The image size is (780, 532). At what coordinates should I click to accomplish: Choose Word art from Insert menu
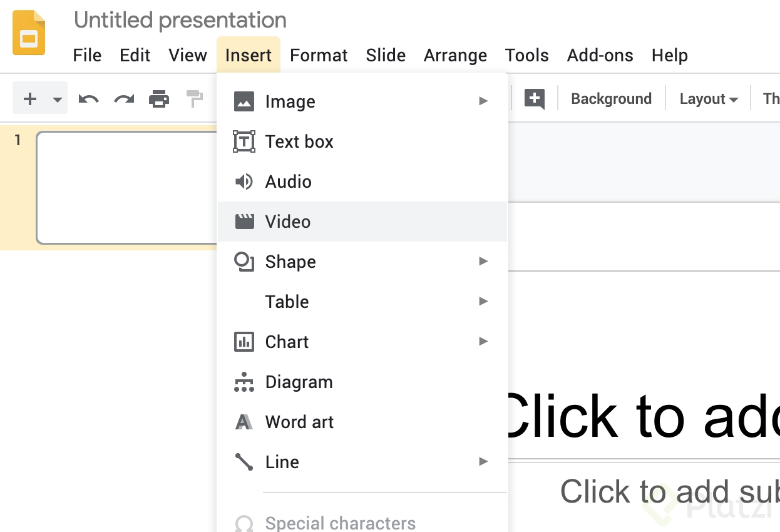point(362,422)
